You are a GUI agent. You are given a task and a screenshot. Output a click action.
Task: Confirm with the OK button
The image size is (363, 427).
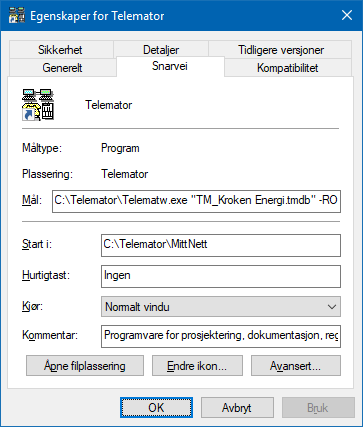pyautogui.click(x=156, y=407)
